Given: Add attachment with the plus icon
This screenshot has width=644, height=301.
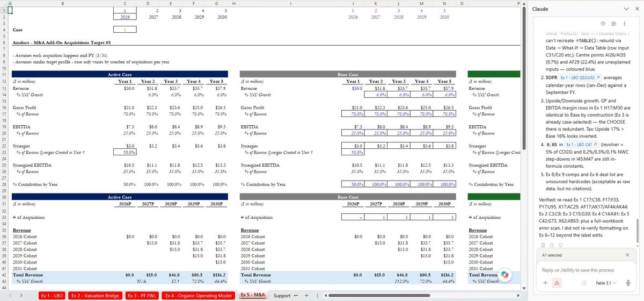Looking at the screenshot, I should point(545,283).
